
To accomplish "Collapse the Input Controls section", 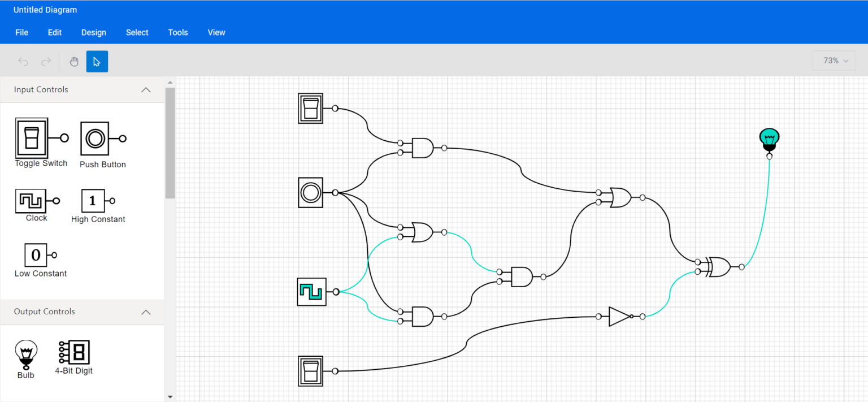I will pyautogui.click(x=146, y=89).
